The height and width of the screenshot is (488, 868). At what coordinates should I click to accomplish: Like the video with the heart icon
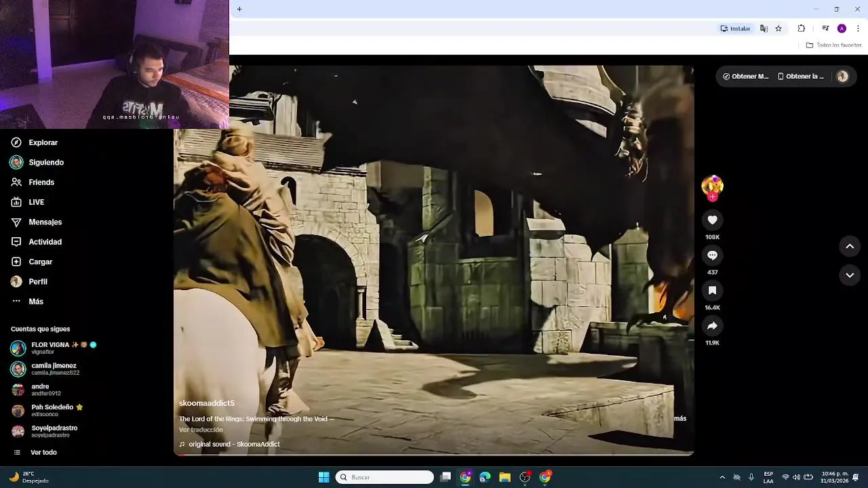pos(712,220)
